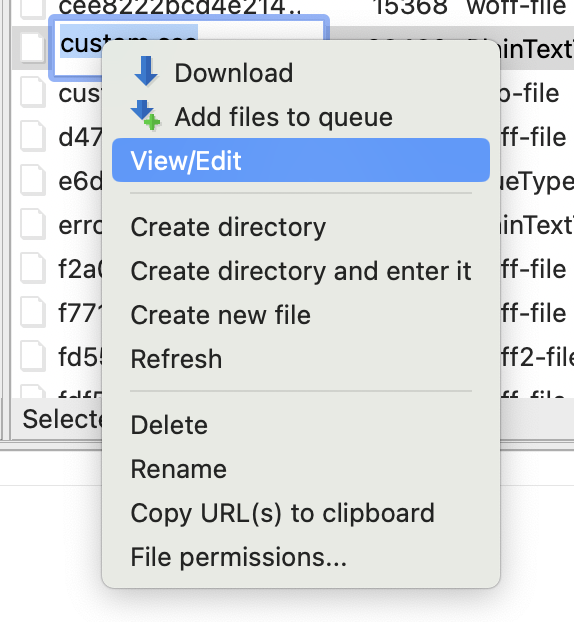Select the file row starting with f77

pyautogui.click(x=81, y=313)
